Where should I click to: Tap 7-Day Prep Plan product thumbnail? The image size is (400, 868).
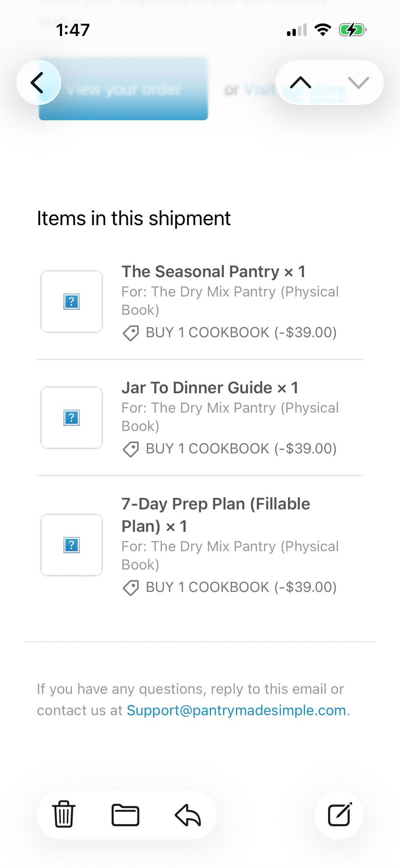click(71, 545)
